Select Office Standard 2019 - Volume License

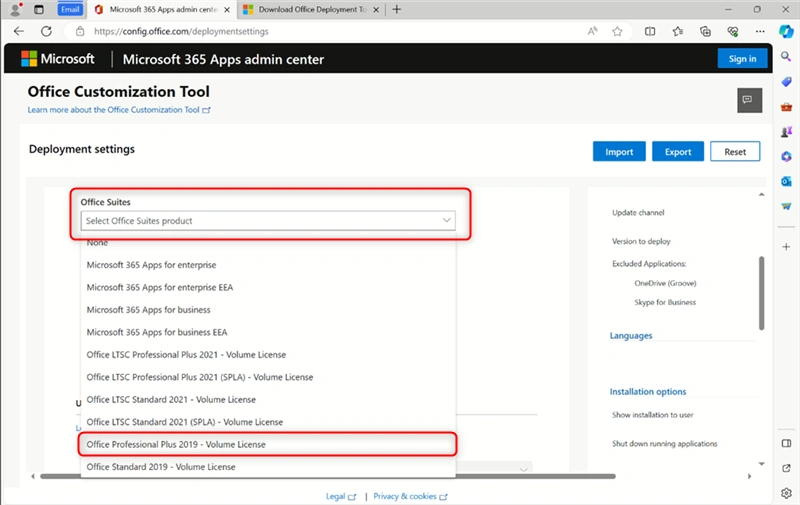click(x=268, y=467)
